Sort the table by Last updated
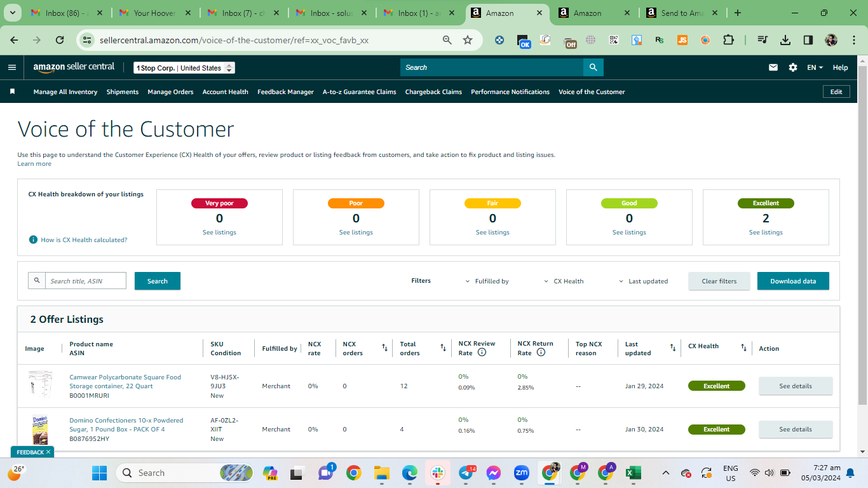This screenshot has width=868, height=488. click(673, 348)
